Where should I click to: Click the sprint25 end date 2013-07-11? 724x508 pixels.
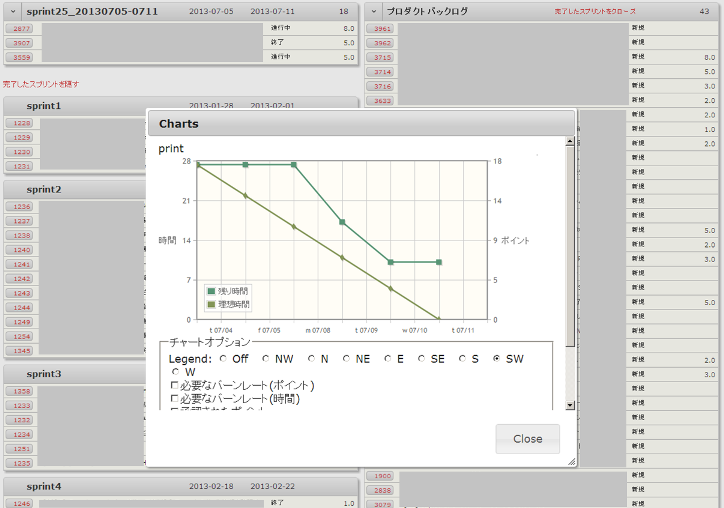click(x=272, y=11)
